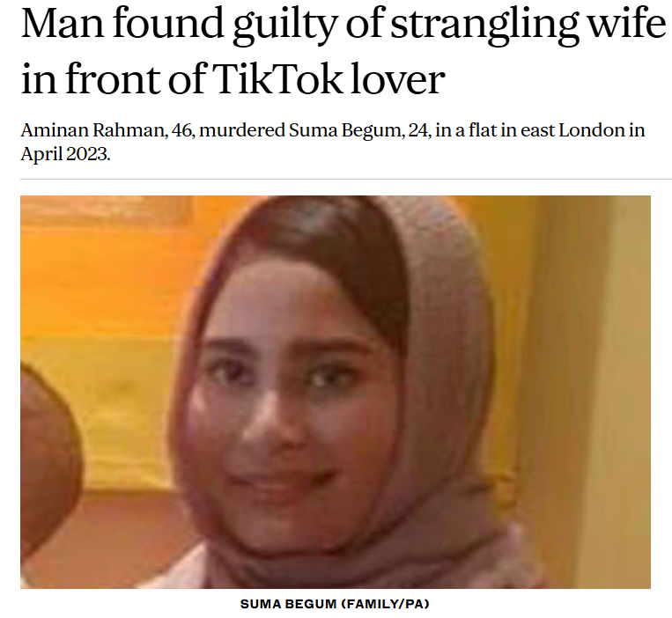Click the word "guilty" in the headline
The height and width of the screenshot is (618, 672).
pos(285,26)
